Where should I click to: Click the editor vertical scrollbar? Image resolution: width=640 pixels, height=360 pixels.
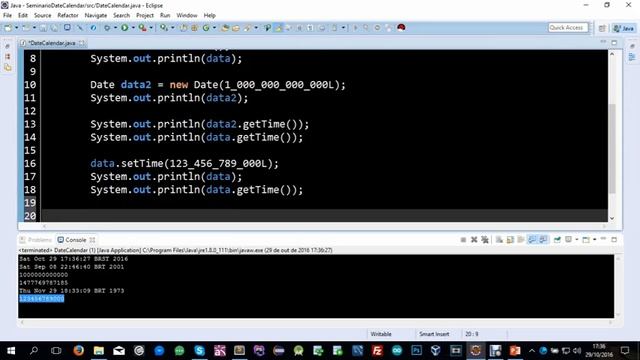pos(611,149)
